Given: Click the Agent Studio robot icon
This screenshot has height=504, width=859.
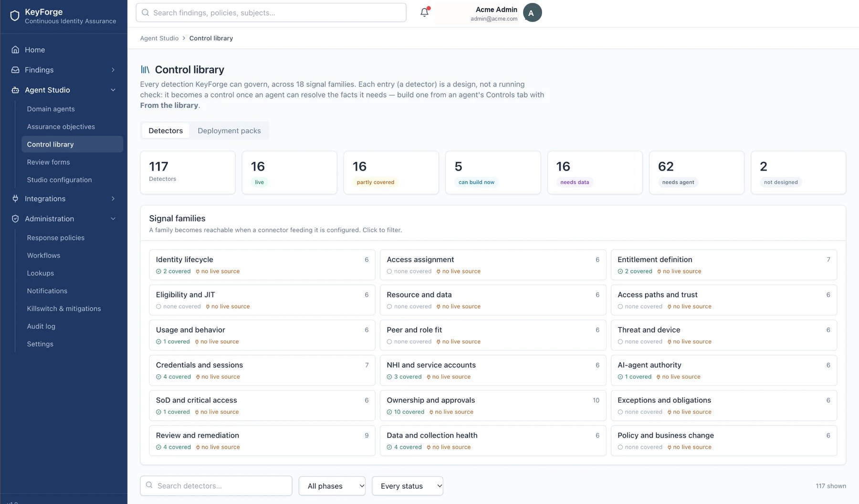Looking at the screenshot, I should [15, 90].
